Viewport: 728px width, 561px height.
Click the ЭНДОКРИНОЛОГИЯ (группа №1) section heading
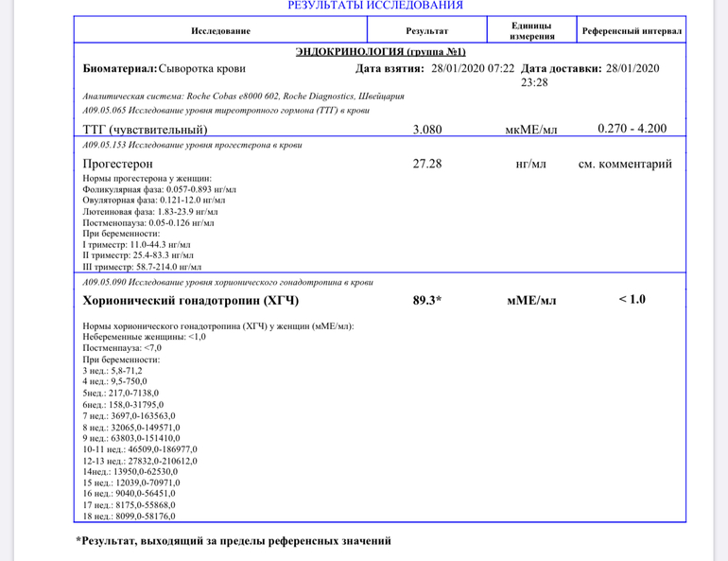click(x=380, y=51)
